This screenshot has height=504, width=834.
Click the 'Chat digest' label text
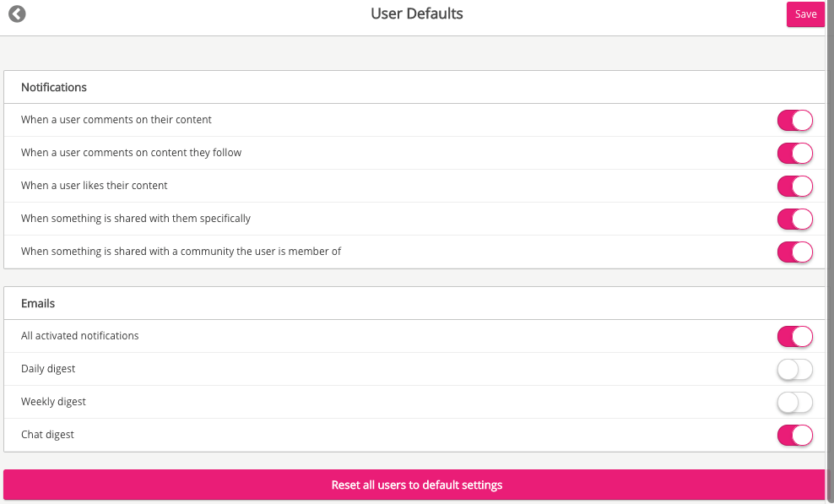coord(47,435)
